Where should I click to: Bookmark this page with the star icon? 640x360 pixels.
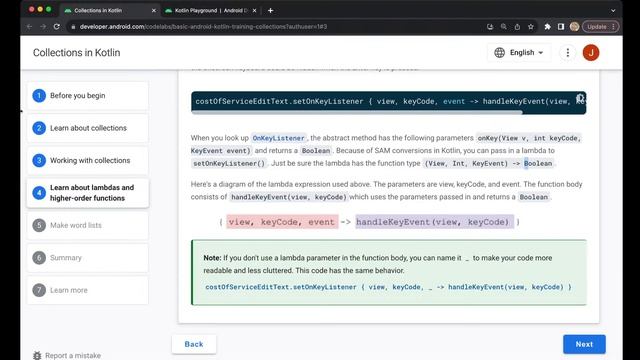[531, 27]
